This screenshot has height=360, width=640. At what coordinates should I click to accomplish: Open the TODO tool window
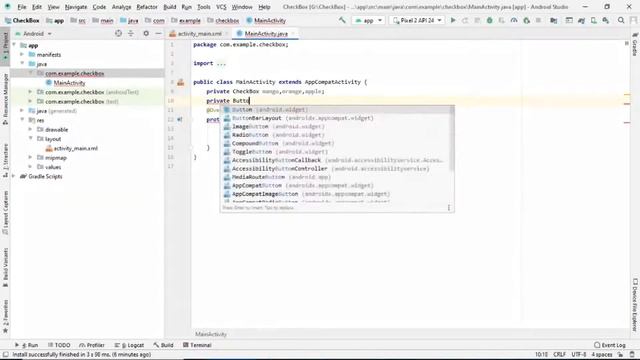(x=59, y=345)
